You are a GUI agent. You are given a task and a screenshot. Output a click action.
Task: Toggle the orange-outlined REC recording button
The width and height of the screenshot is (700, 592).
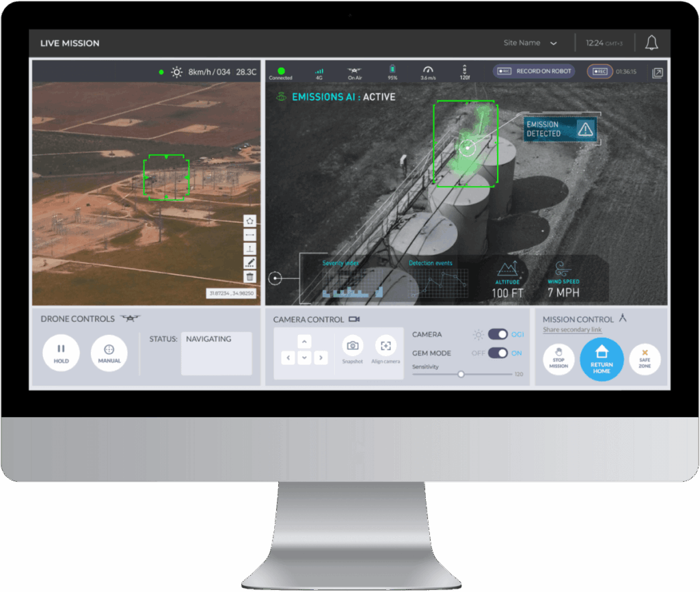coord(600,71)
